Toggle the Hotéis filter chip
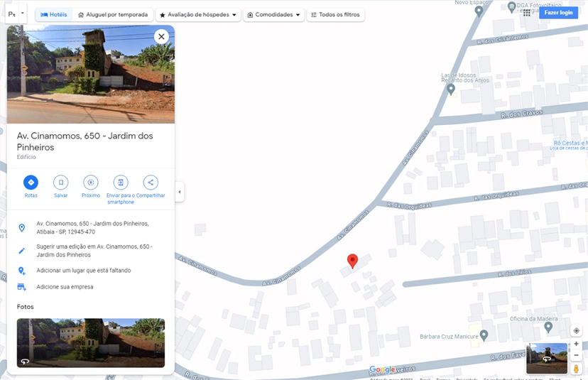 54,14
